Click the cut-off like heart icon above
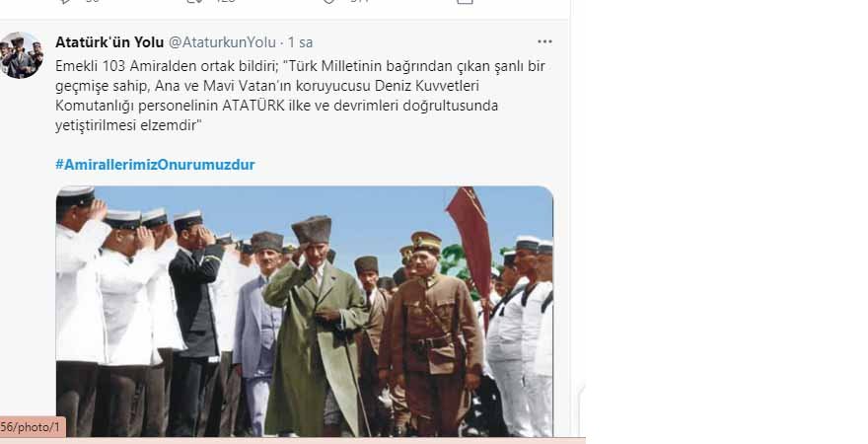This screenshot has width=868, height=444. click(328, 2)
